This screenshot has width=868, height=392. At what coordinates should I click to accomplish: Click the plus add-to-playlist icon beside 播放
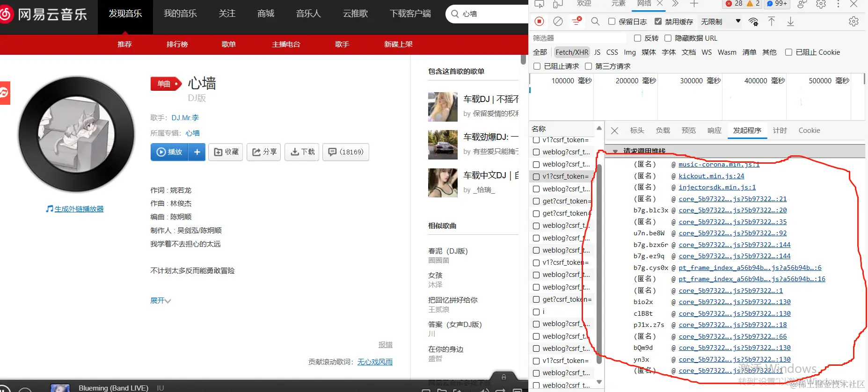click(x=197, y=152)
